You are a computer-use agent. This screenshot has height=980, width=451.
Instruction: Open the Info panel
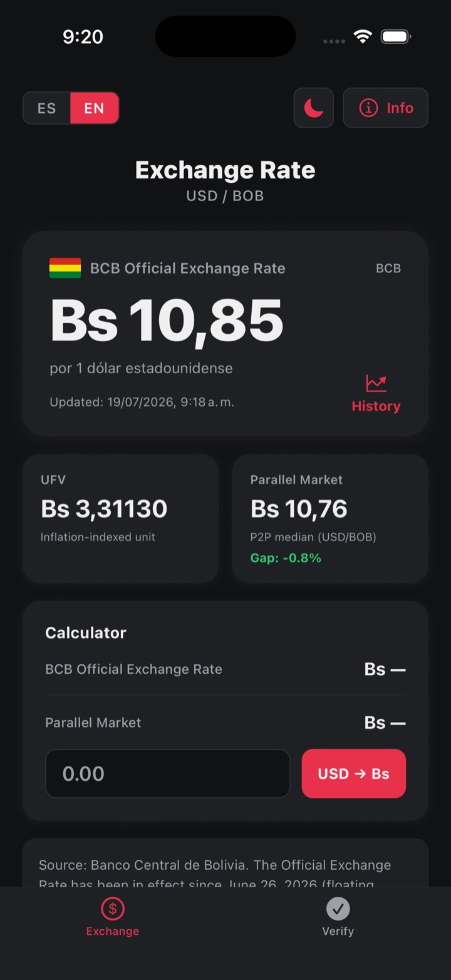386,108
